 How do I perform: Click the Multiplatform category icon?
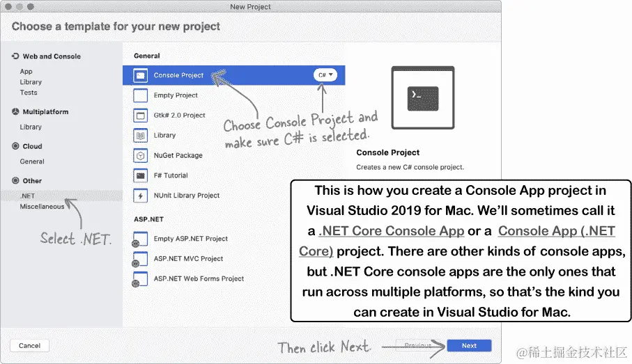15,111
